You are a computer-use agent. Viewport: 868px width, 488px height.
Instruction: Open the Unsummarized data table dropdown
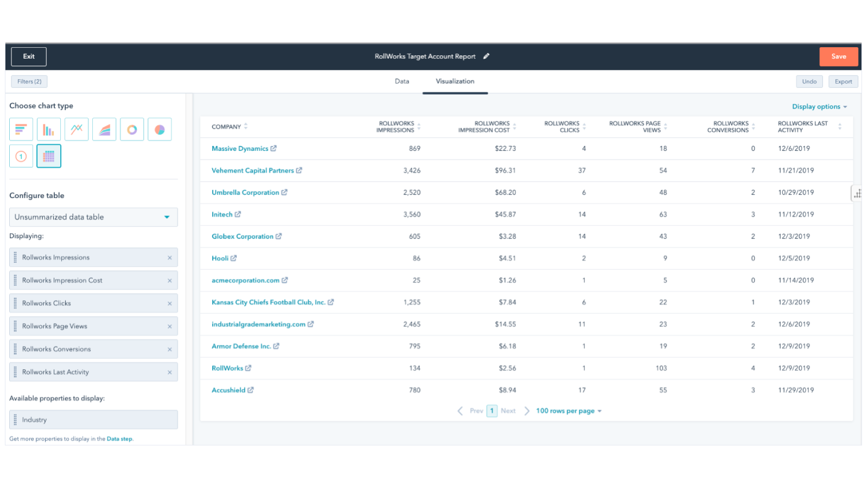93,217
